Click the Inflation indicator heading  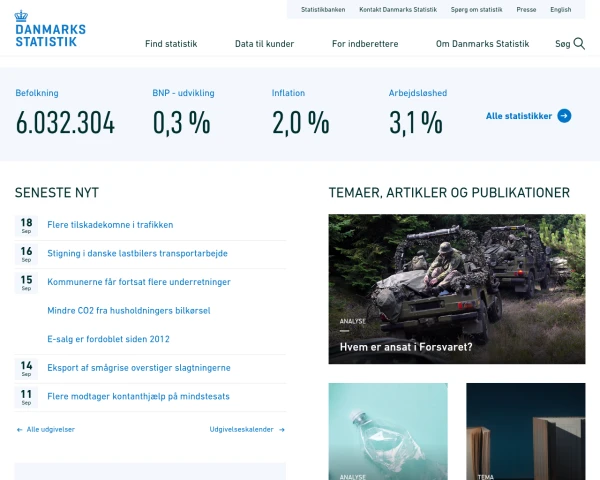pos(288,93)
